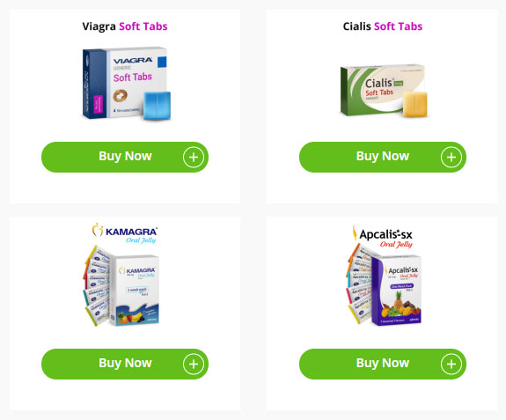Image resolution: width=506 pixels, height=420 pixels.
Task: Buy Now for Cialis Soft Tabs
Action: click(383, 158)
